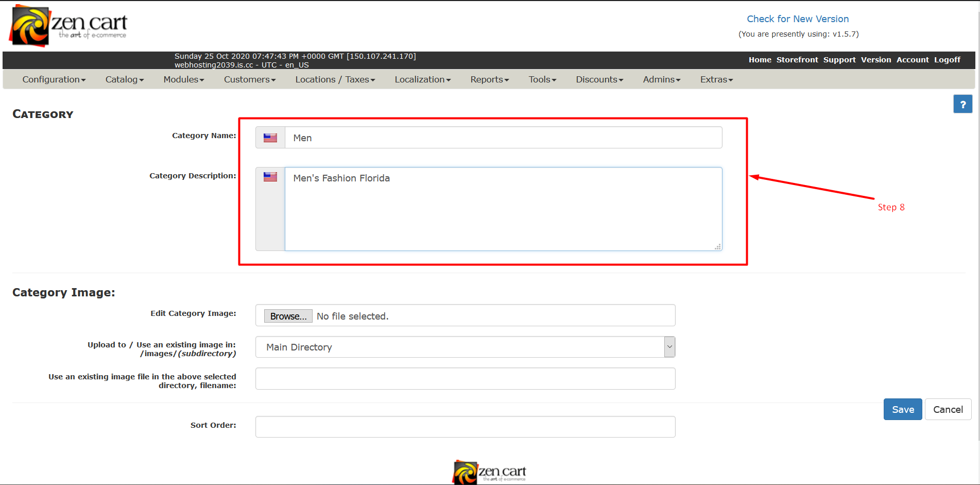Open the Version page link
This screenshot has width=980, height=485.
pos(876,60)
